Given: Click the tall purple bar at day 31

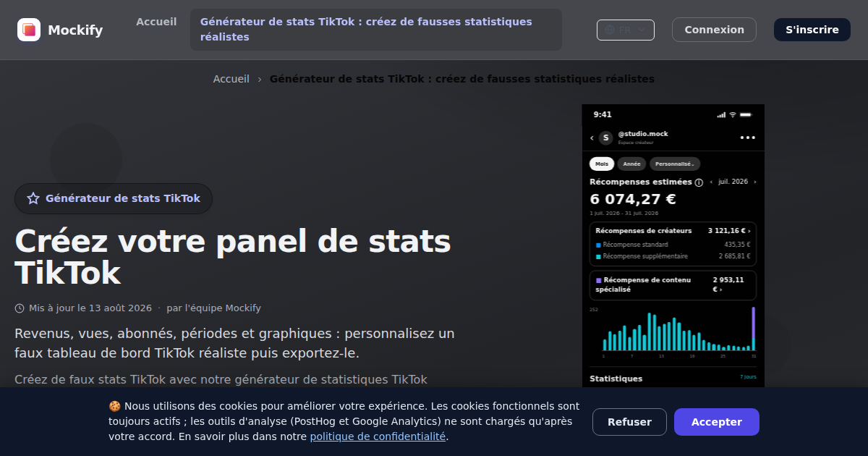Looking at the screenshot, I should pyautogui.click(x=753, y=322).
